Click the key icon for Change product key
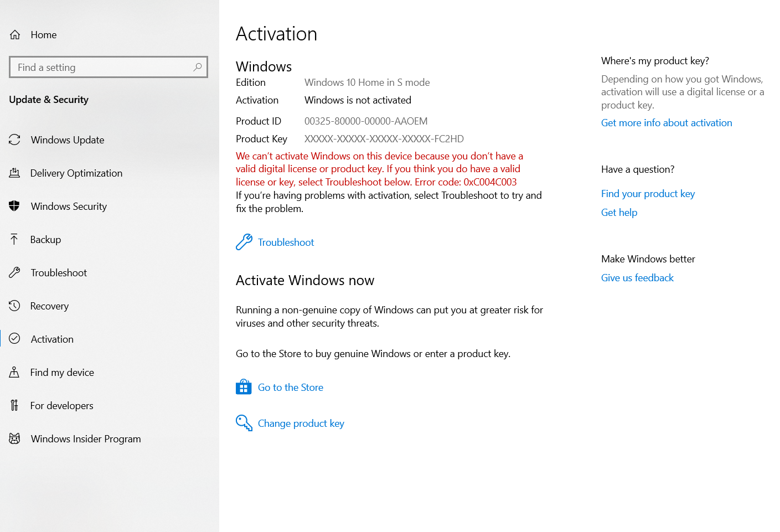 click(244, 423)
